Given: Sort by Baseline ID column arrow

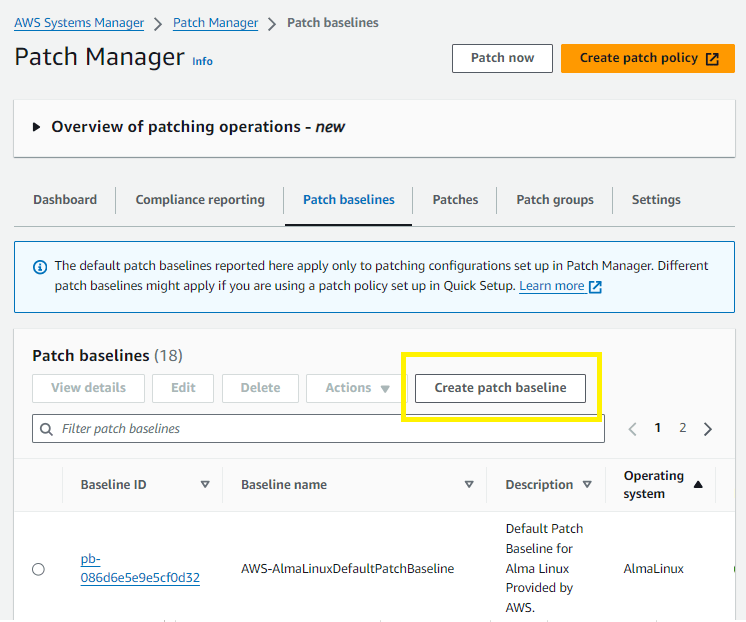Looking at the screenshot, I should tap(205, 484).
